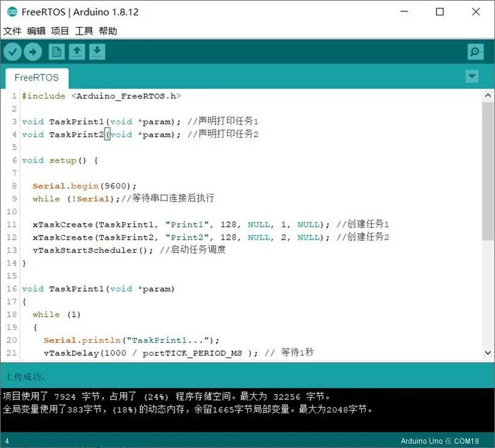The image size is (495, 448).
Task: Save sketch with the Save icon
Action: click(98, 52)
